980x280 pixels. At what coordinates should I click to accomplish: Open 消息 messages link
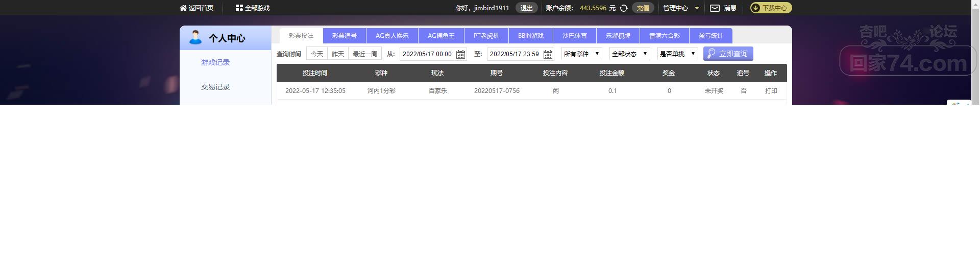point(730,8)
